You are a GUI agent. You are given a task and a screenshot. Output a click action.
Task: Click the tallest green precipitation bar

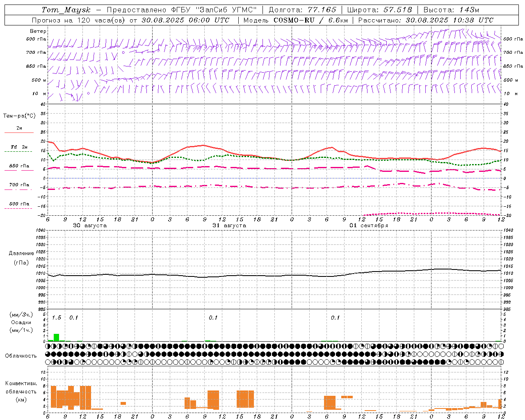[57, 338]
